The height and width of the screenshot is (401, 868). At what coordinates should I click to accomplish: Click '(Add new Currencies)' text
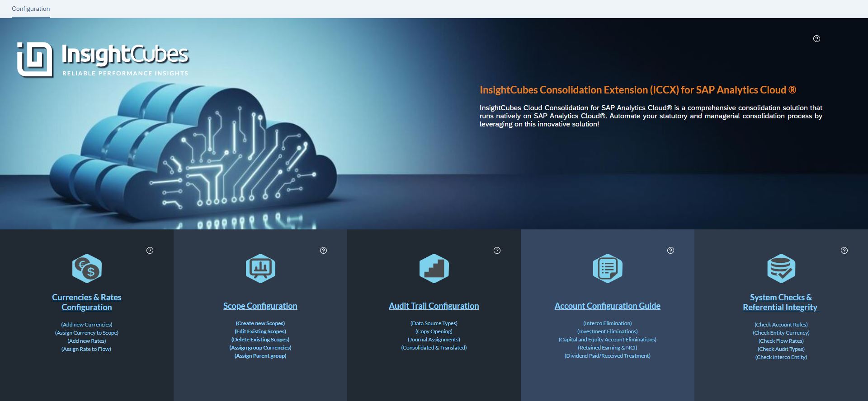coord(87,325)
